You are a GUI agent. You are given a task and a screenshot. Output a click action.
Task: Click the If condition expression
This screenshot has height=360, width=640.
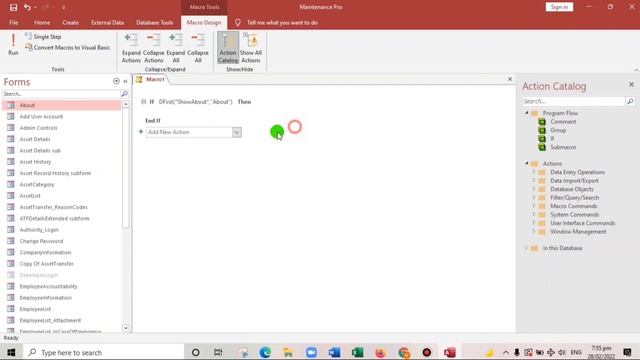[x=196, y=102]
